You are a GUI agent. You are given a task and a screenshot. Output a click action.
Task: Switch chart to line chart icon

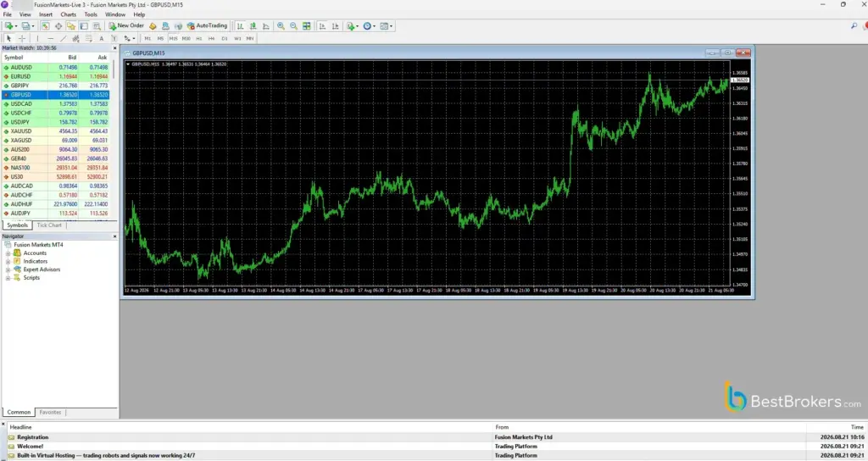tap(265, 26)
